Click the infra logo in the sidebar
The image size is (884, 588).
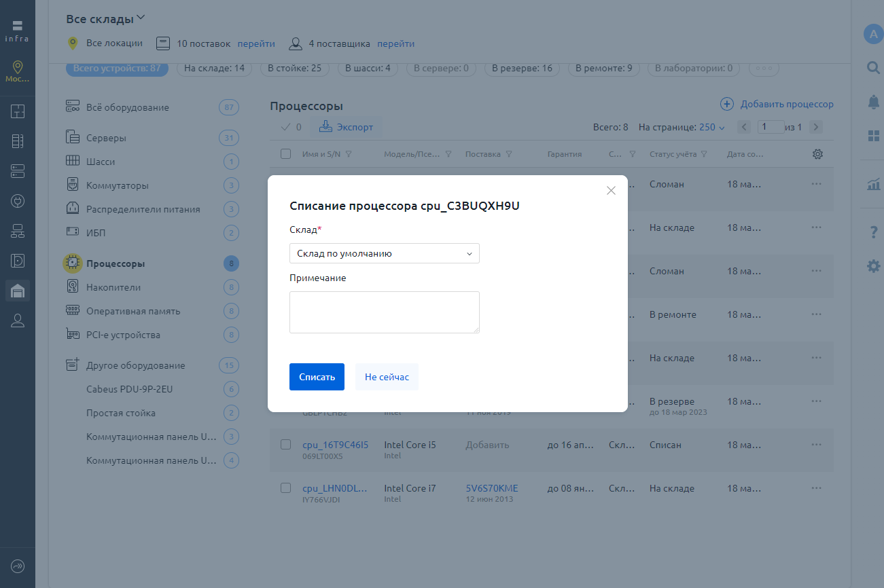(x=18, y=31)
